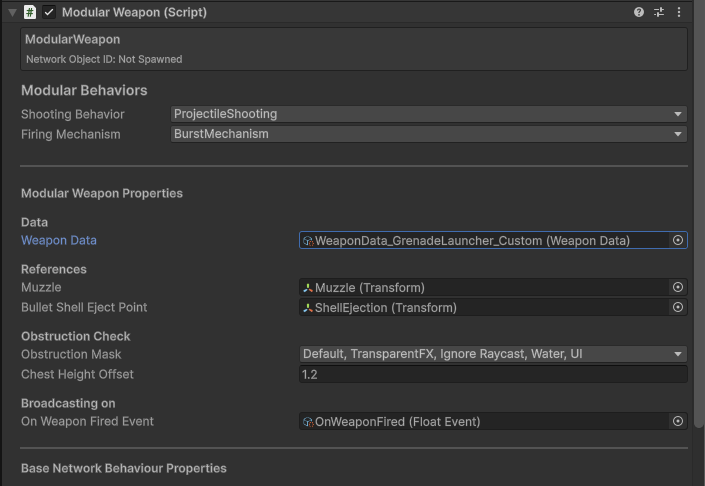Open the Obstruction Mask layer dropdown
This screenshot has width=705, height=486.
tap(492, 354)
